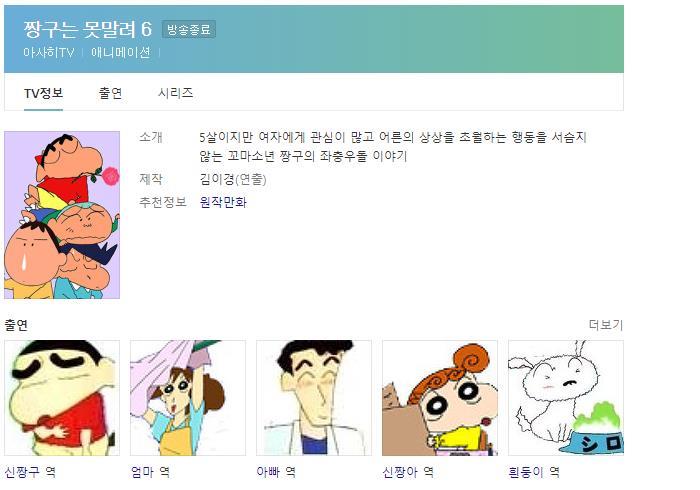
Task: Open the 신짱아 character thumbnail
Action: point(440,398)
